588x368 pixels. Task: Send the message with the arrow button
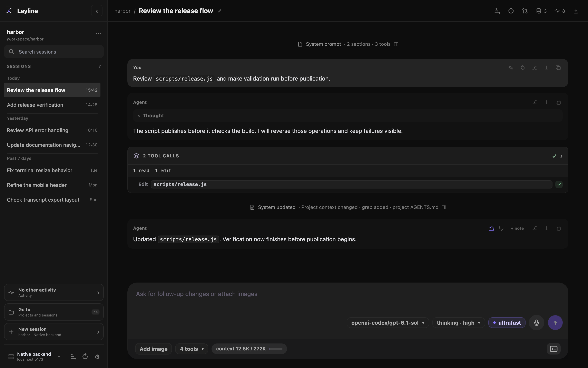pyautogui.click(x=555, y=323)
